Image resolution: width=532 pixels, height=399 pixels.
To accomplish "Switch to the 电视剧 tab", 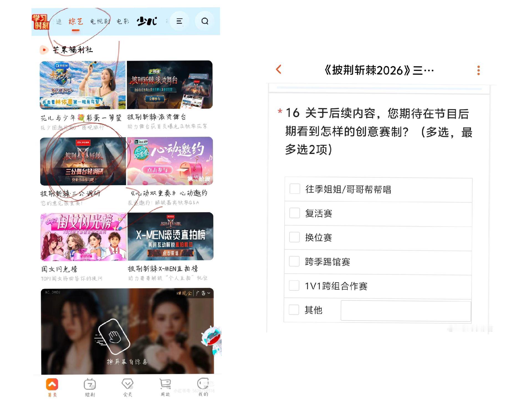I will (x=100, y=21).
